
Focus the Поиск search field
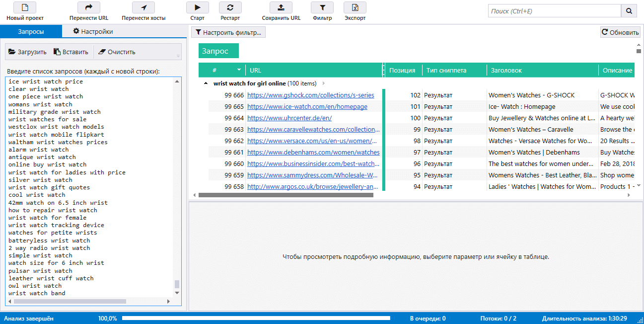coord(555,11)
